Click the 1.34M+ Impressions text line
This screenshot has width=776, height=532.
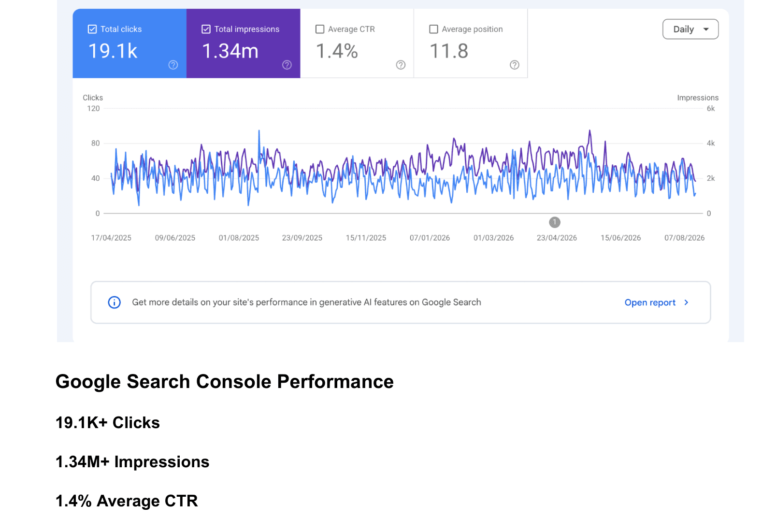(x=132, y=462)
